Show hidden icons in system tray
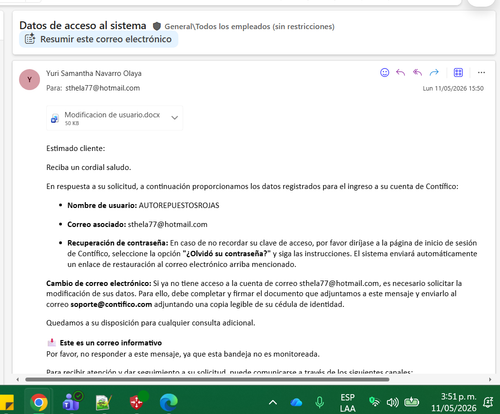 pos(273,403)
